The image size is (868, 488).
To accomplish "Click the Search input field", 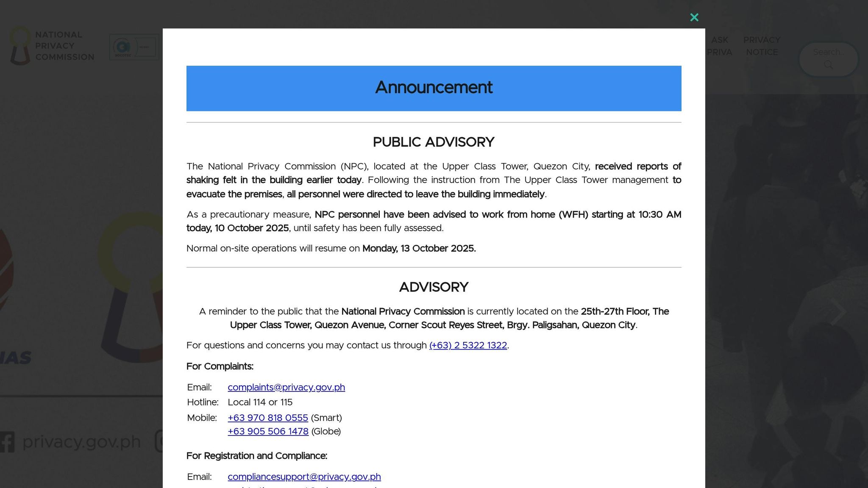I will 828,53.
